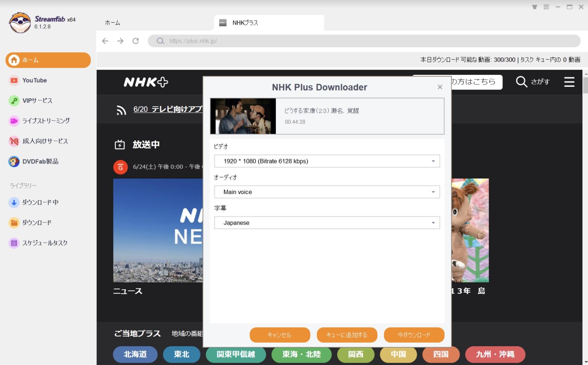588x365 pixels.
Task: Switch to the ホーム browser tab
Action: (x=113, y=23)
